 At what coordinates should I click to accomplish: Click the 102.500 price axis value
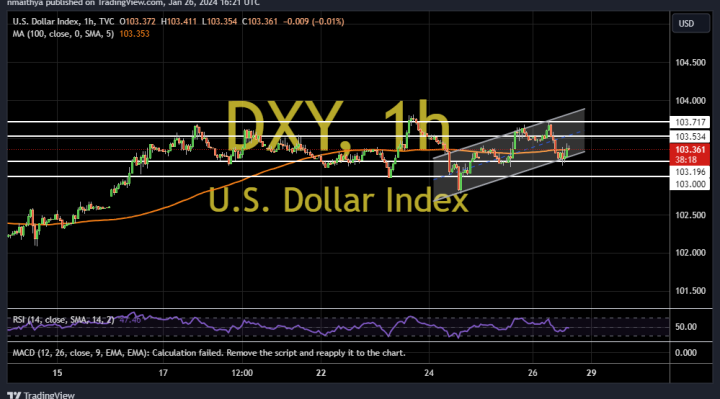pos(690,215)
